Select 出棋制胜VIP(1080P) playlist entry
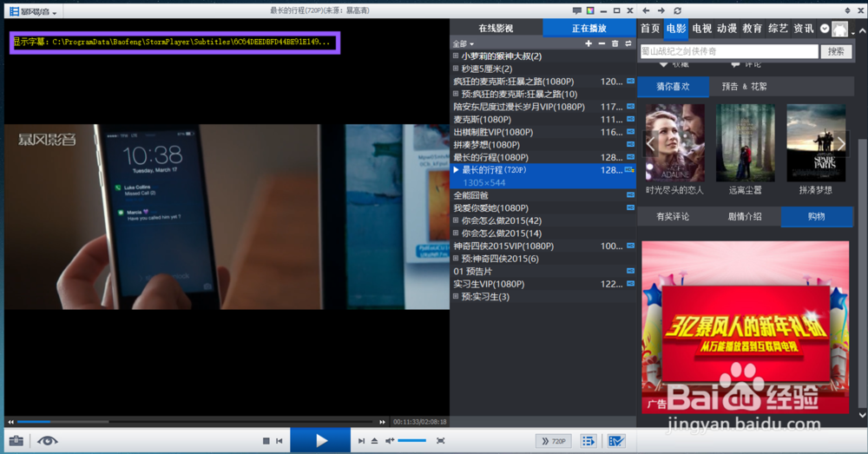The image size is (868, 454). point(543,132)
